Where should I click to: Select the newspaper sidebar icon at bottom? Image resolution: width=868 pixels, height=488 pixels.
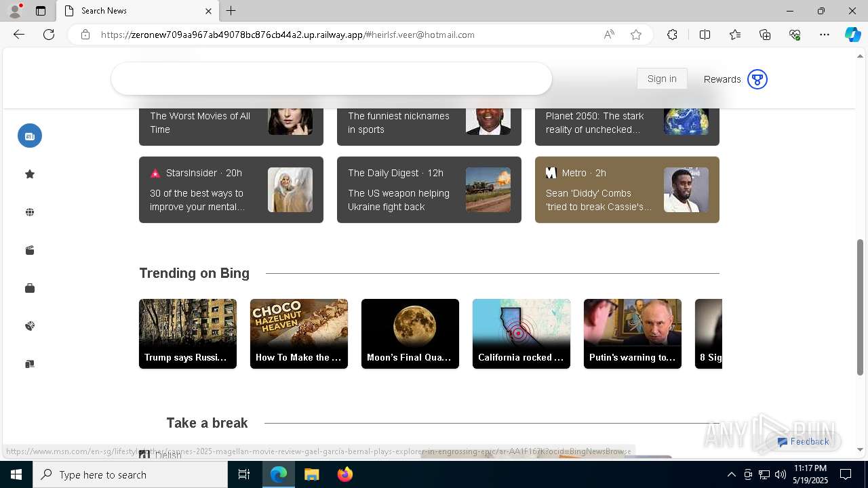(x=30, y=364)
